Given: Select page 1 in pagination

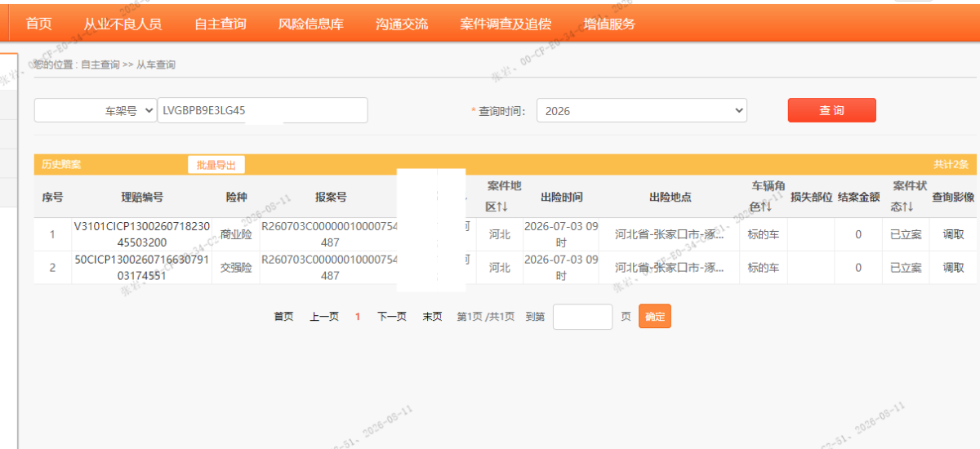Looking at the screenshot, I should (358, 317).
